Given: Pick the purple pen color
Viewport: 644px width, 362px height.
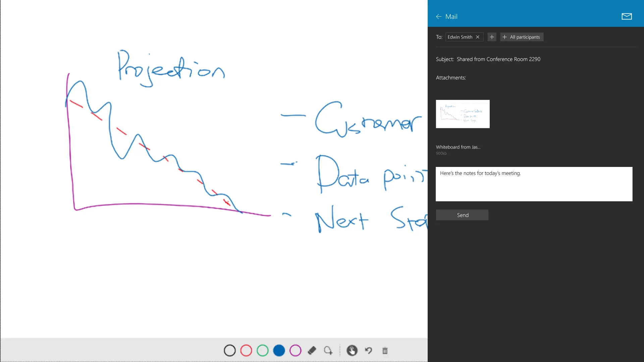Looking at the screenshot, I should [x=296, y=351].
